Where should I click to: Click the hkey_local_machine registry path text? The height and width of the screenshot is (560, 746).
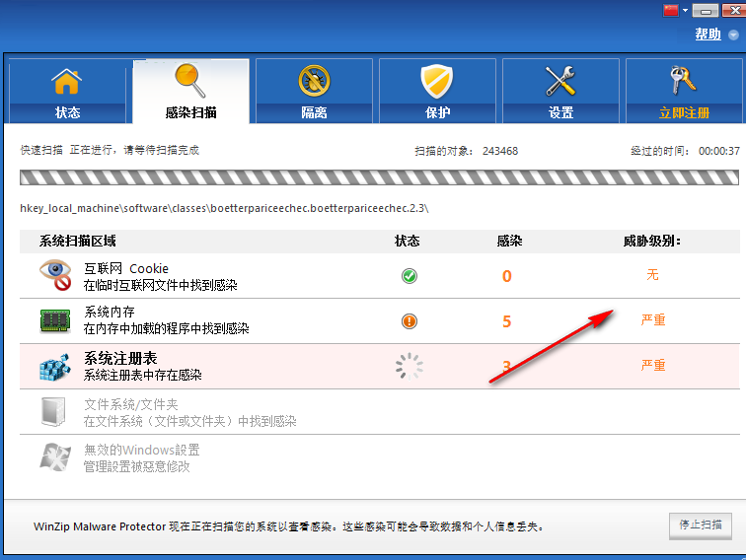[224, 209]
